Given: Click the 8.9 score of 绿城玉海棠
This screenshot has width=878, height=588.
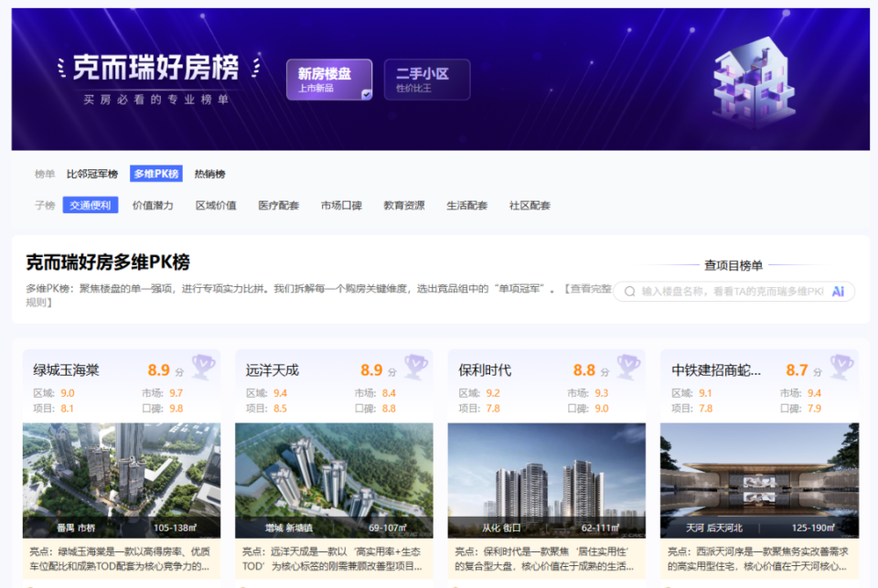Looking at the screenshot, I should pyautogui.click(x=158, y=370).
